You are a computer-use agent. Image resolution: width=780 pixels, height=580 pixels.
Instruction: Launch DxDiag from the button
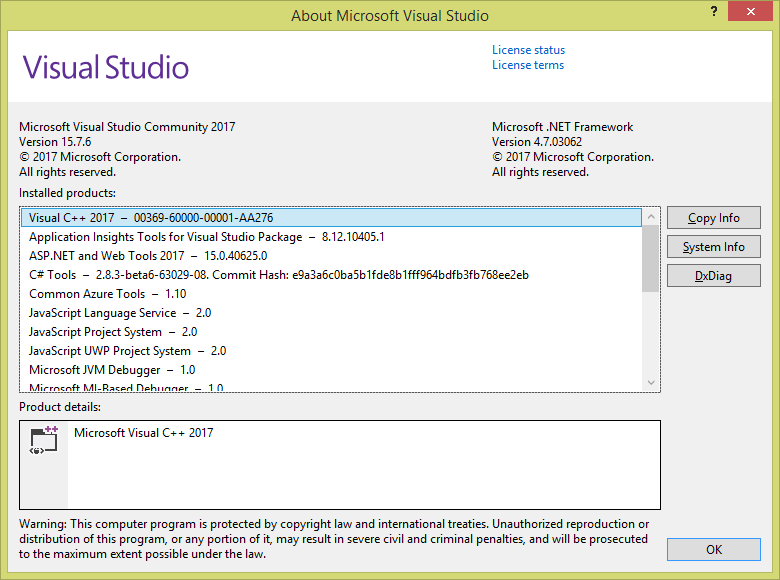pyautogui.click(x=713, y=276)
